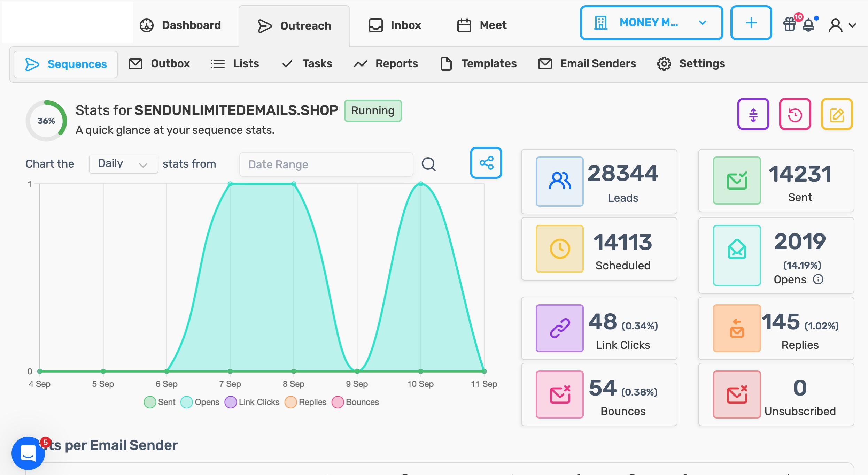The image size is (868, 475).
Task: Click the Opens info circle icon
Action: [x=818, y=279]
